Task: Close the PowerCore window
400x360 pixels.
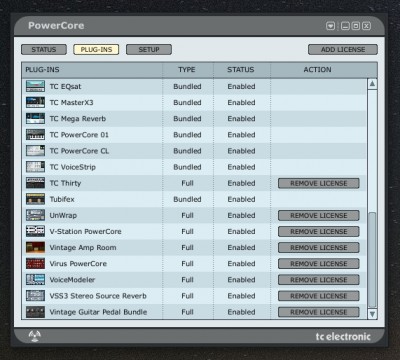Action: click(366, 26)
